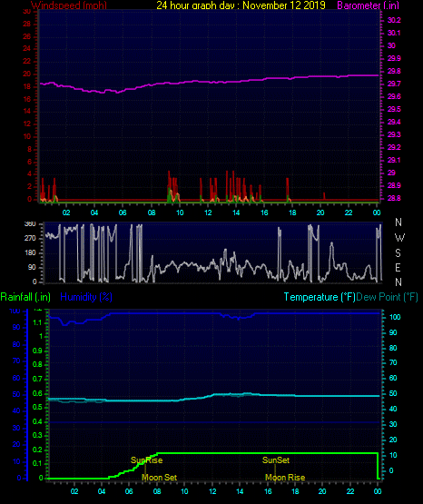Screen dimensions: 423x504
Task: Click the SunRise marker label
Action: 146,460
